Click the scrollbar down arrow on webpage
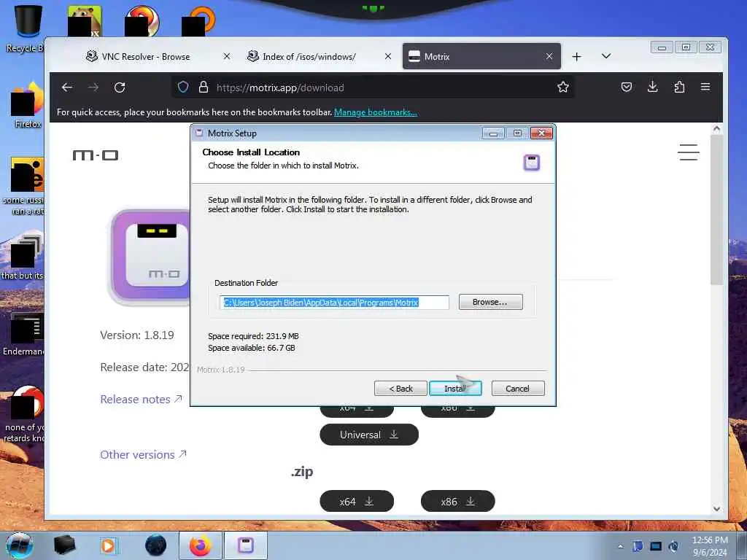 717,508
